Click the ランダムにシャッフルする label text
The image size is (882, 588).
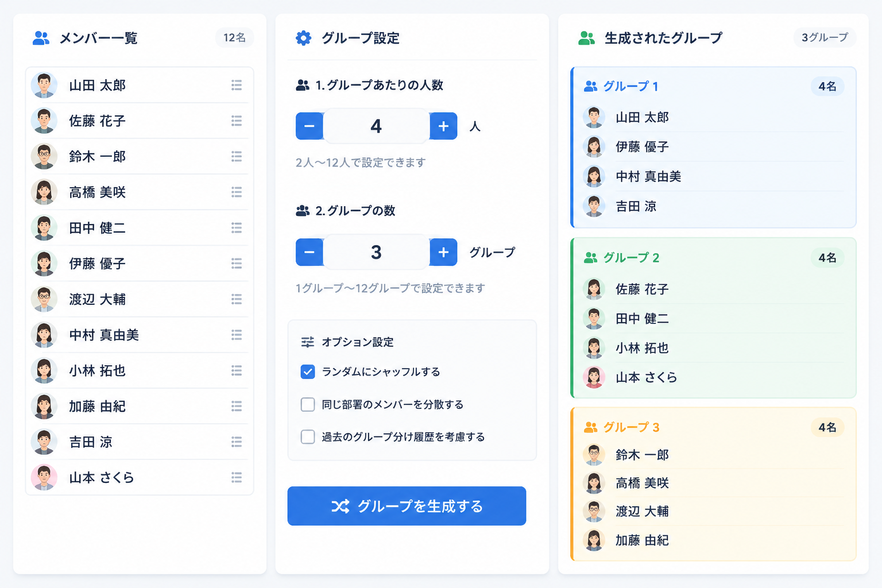[381, 372]
